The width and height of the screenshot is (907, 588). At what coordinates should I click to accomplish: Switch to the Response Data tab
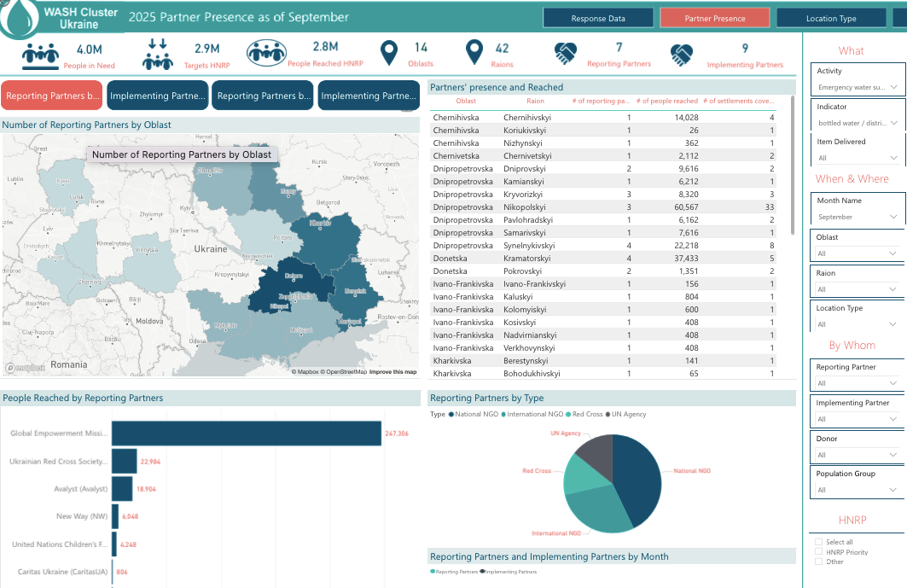598,18
